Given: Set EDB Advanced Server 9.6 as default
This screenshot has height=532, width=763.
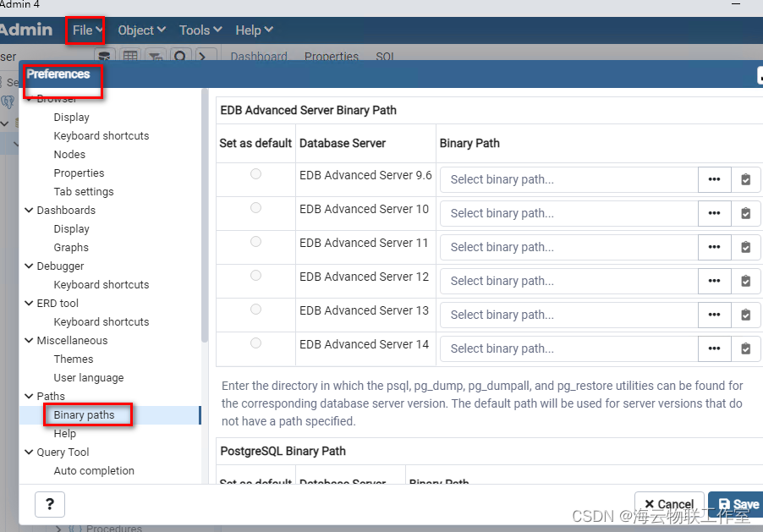Looking at the screenshot, I should click(255, 173).
